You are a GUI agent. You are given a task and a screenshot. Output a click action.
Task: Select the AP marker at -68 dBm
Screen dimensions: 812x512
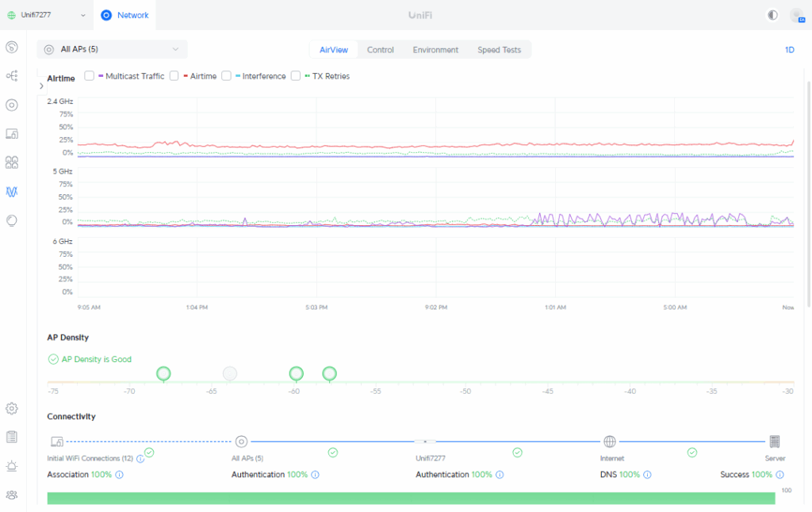pos(163,373)
